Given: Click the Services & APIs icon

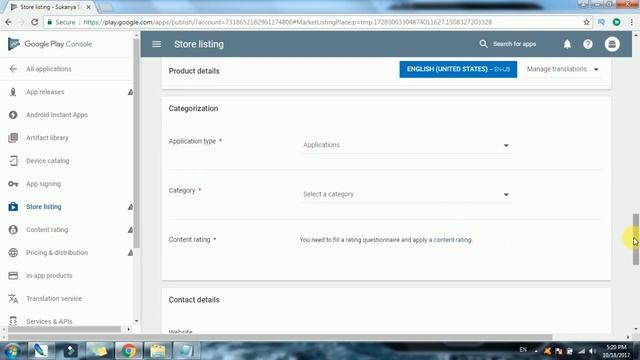Looking at the screenshot, I should tap(13, 321).
